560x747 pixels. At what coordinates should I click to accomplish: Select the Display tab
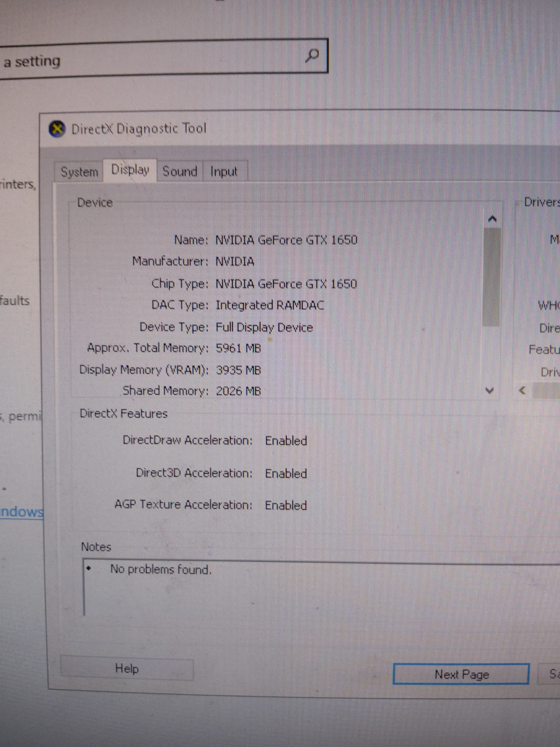pyautogui.click(x=130, y=170)
